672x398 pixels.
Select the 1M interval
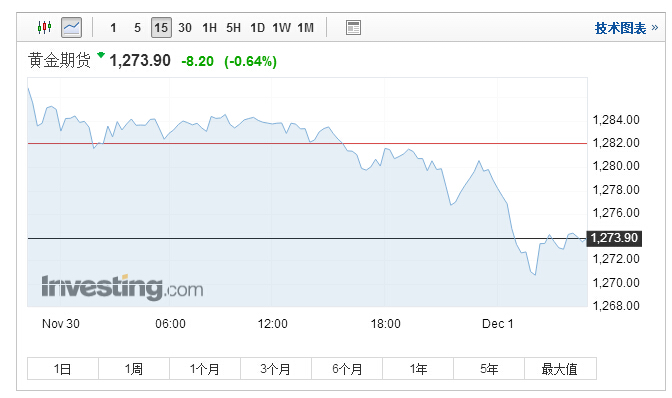point(306,28)
